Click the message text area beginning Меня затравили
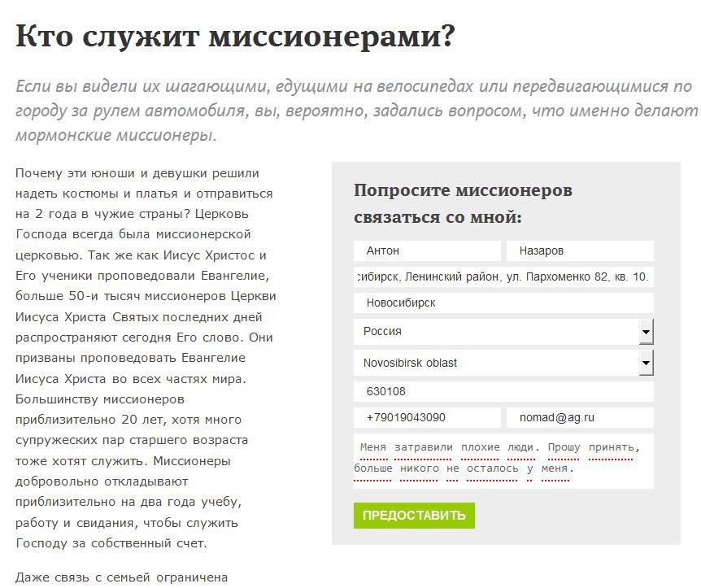This screenshot has height=588, width=701. pyautogui.click(x=503, y=461)
